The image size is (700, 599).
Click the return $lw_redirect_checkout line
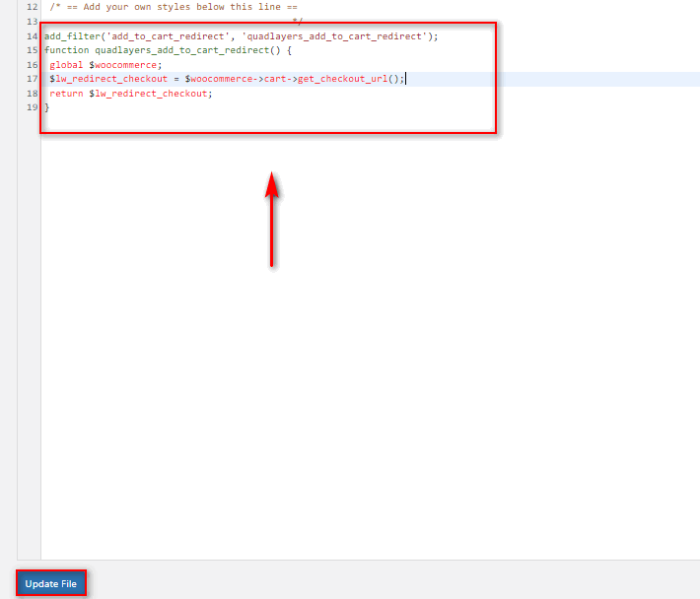pyautogui.click(x=131, y=94)
